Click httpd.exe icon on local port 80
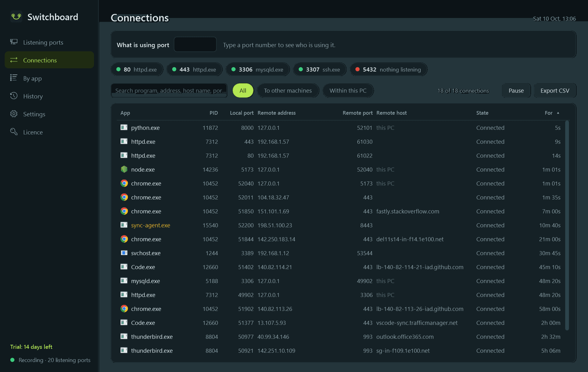This screenshot has width=588, height=372. (124, 155)
